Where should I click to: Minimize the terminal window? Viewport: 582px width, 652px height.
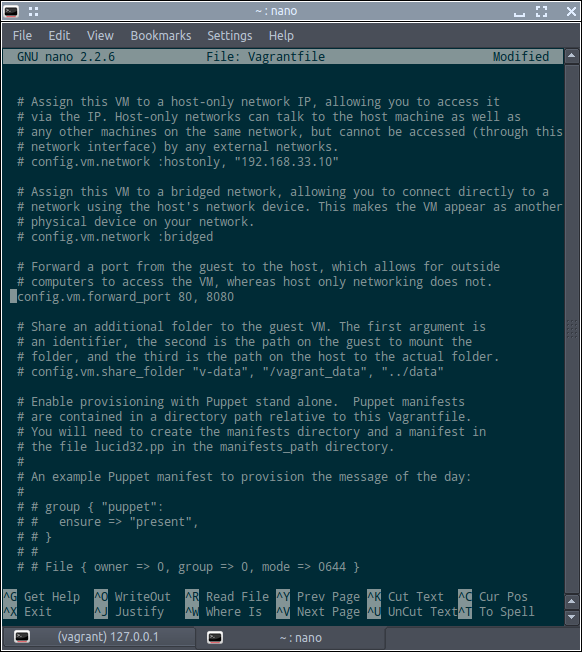519,12
